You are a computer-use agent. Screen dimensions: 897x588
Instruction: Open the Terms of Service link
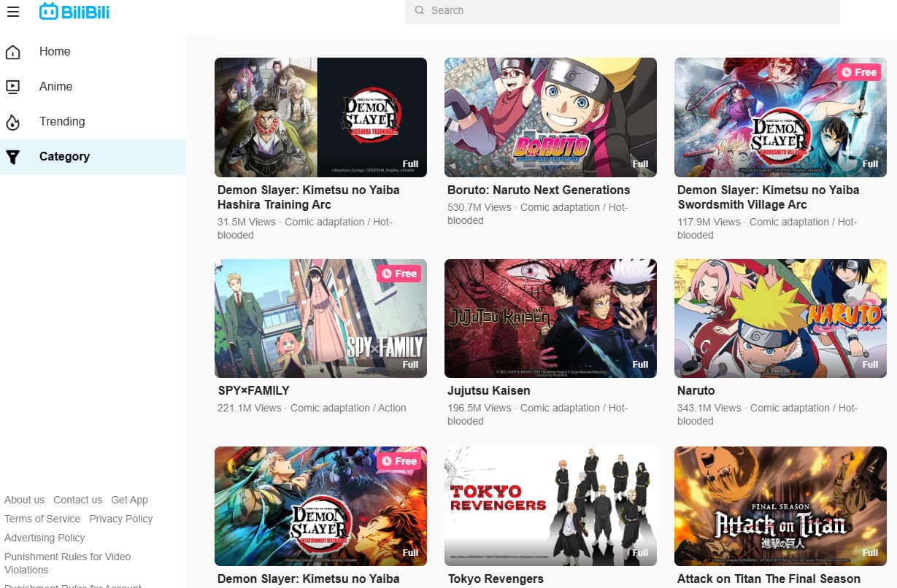tap(42, 519)
